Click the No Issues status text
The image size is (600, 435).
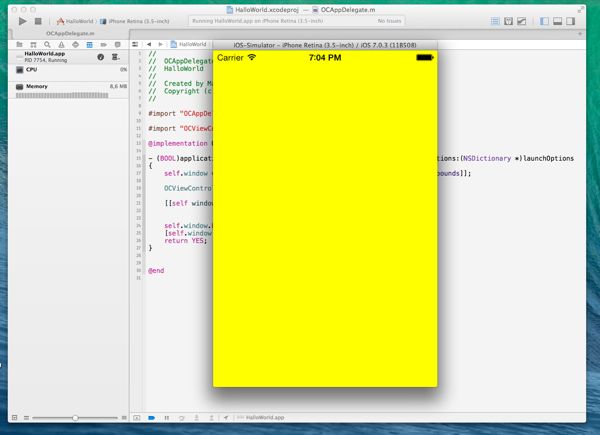[390, 21]
